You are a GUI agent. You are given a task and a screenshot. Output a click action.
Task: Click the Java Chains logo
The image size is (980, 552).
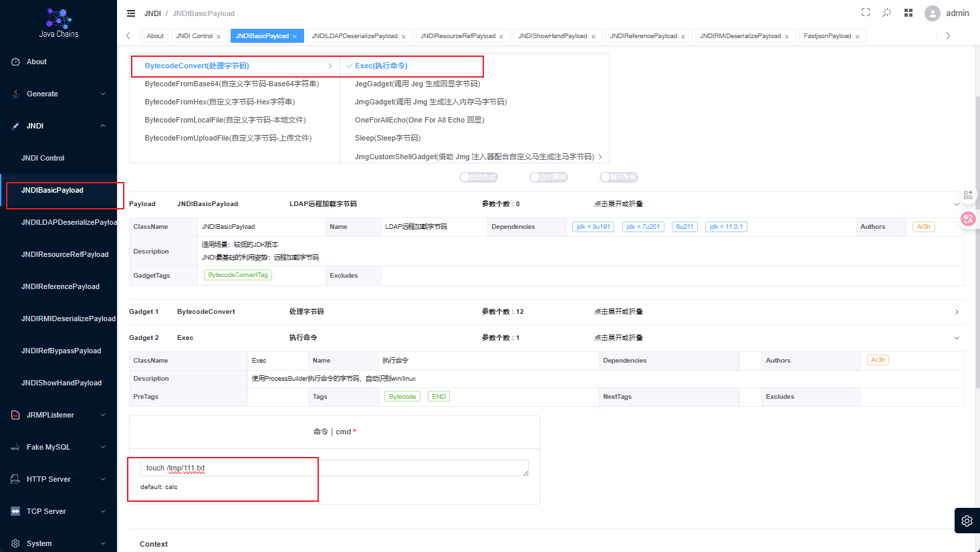(59, 22)
